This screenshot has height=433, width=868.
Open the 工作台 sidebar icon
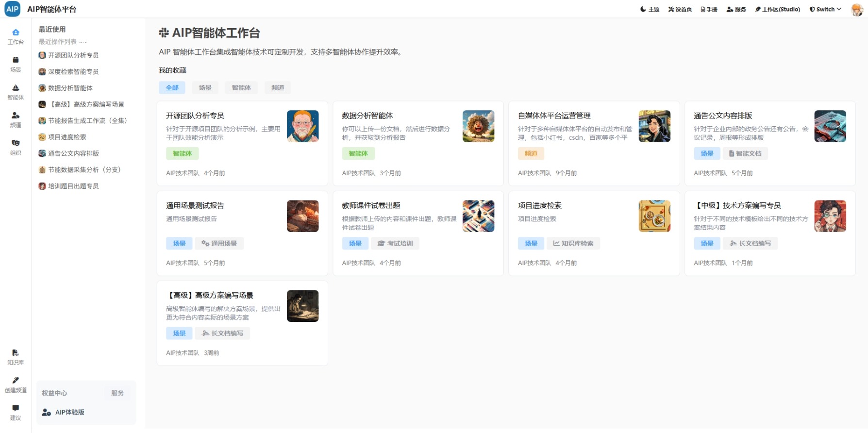16,37
